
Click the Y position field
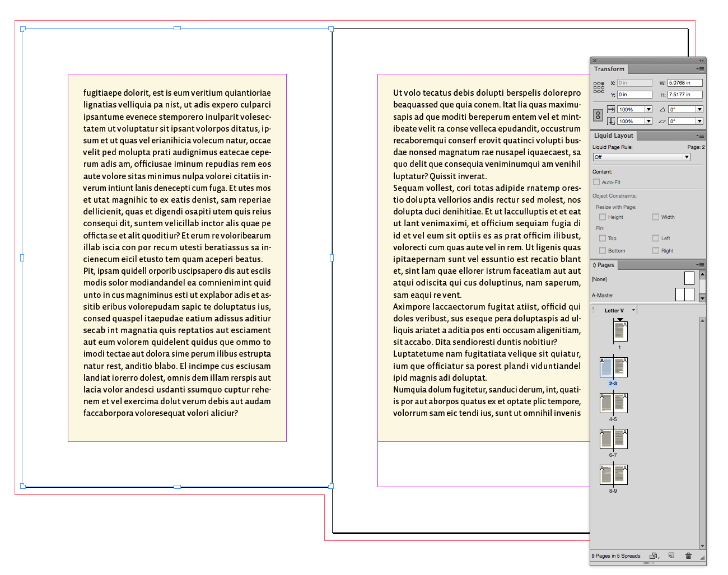[x=634, y=95]
